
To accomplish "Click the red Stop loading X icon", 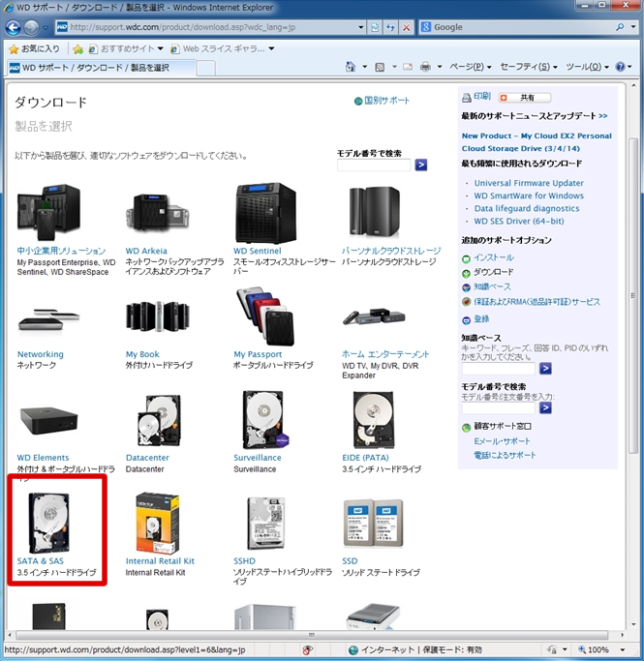I will click(x=406, y=27).
